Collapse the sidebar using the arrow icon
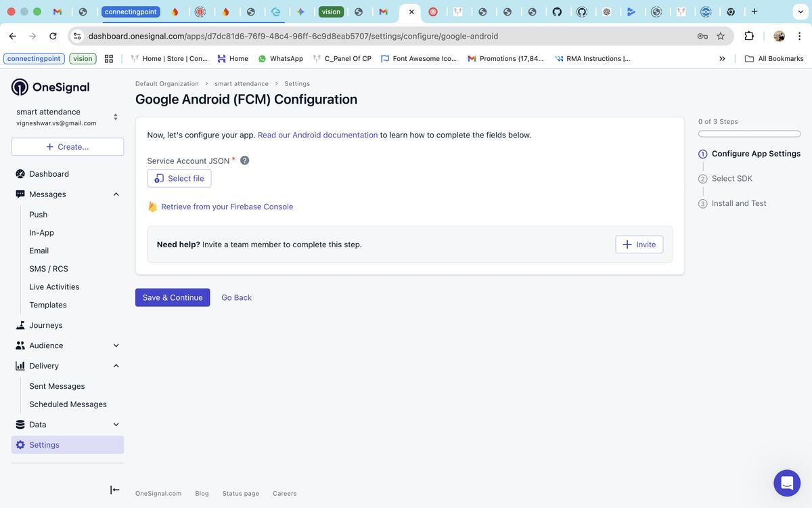 click(115, 490)
